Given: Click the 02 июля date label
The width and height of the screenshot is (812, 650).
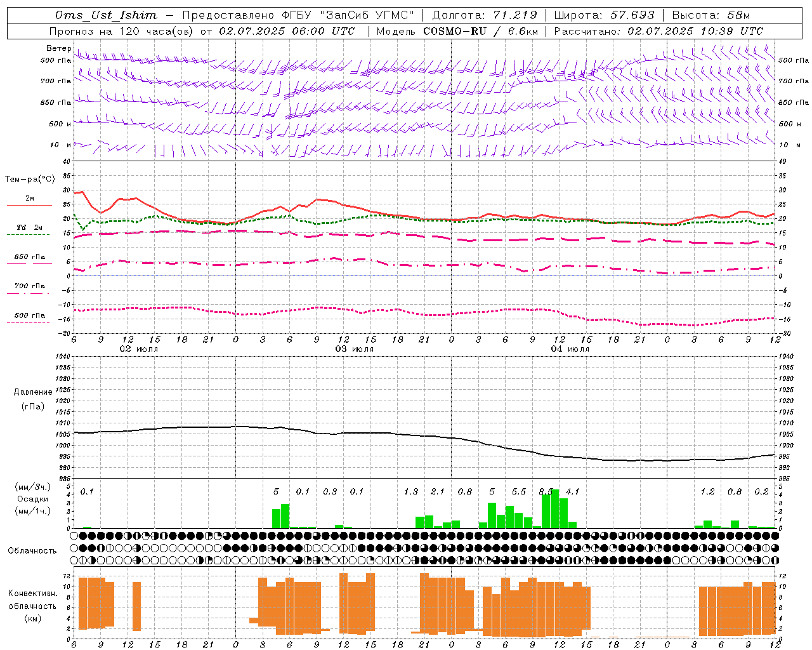Looking at the screenshot, I should pos(139,349).
